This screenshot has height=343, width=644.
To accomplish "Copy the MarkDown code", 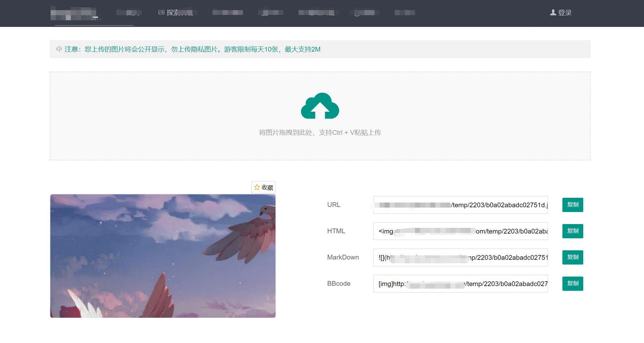I will coord(572,257).
